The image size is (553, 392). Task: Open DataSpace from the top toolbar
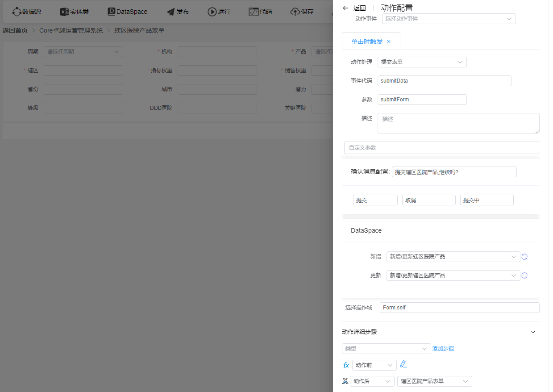pyautogui.click(x=127, y=12)
